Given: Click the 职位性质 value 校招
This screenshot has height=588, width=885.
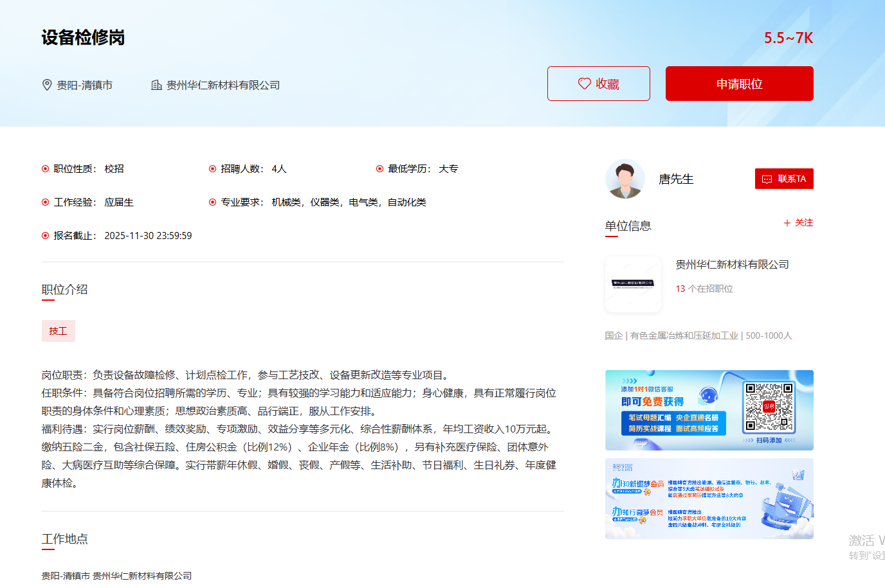Looking at the screenshot, I should 114,169.
